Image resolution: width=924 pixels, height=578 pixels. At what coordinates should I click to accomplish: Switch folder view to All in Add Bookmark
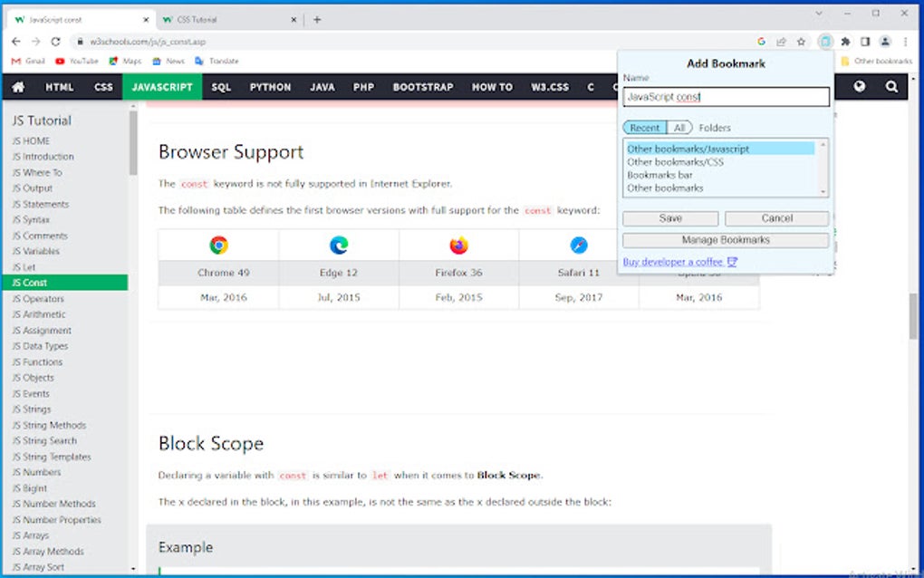click(680, 128)
